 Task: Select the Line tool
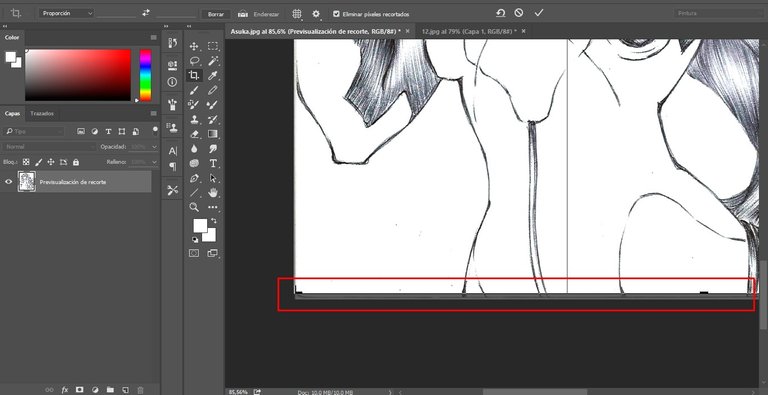click(194, 193)
